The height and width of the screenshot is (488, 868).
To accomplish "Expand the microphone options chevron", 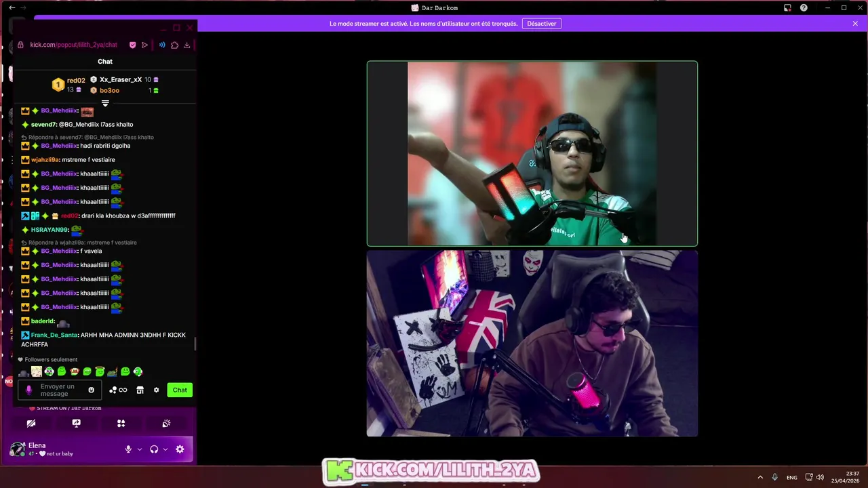I will click(140, 449).
